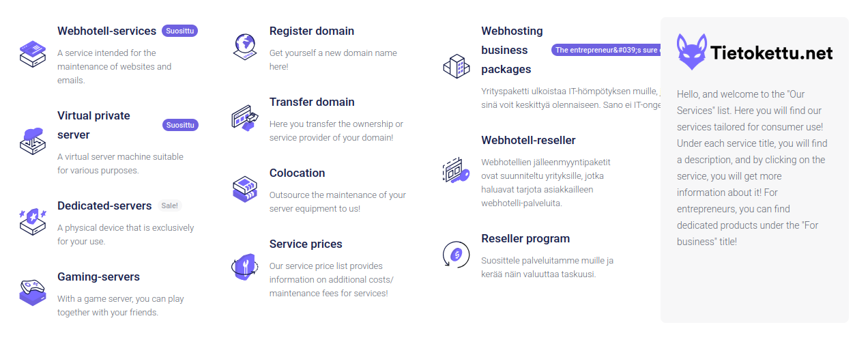Select the Dedicated-servers menu entry
Viewport: 868px width, 340px height.
[104, 206]
